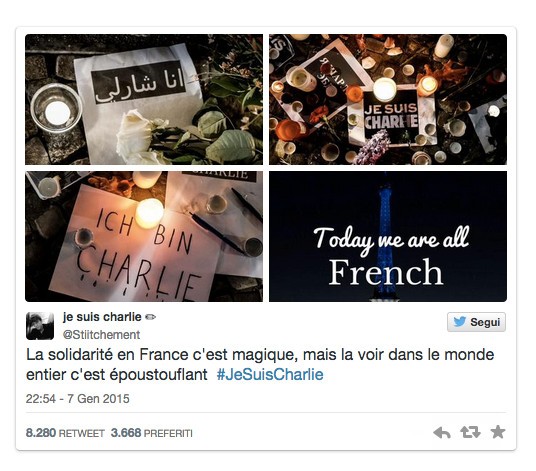The height and width of the screenshot is (471, 536).
Task: Open the @Stiitchement handle
Action: (x=102, y=335)
